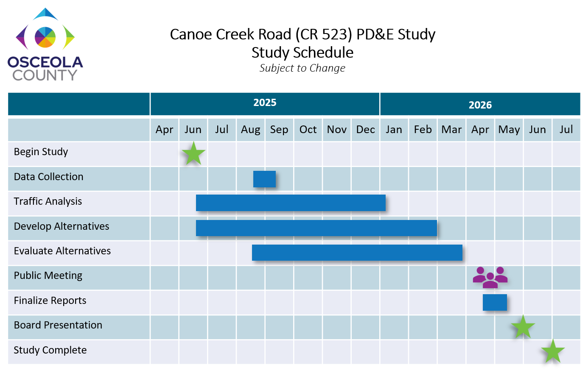Click the Aug month column header
The width and height of the screenshot is (588, 376).
pos(250,130)
